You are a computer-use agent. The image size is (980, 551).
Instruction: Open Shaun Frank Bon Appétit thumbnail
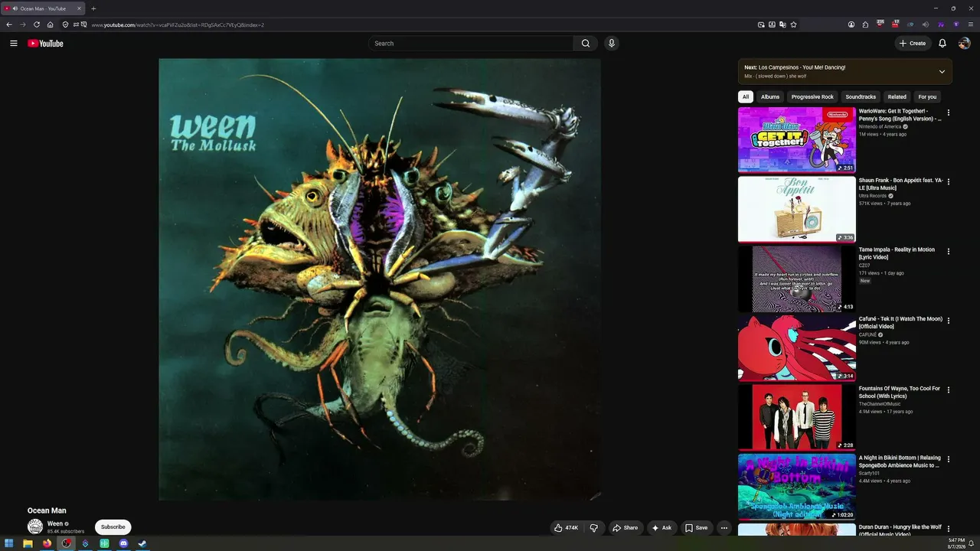pos(797,210)
